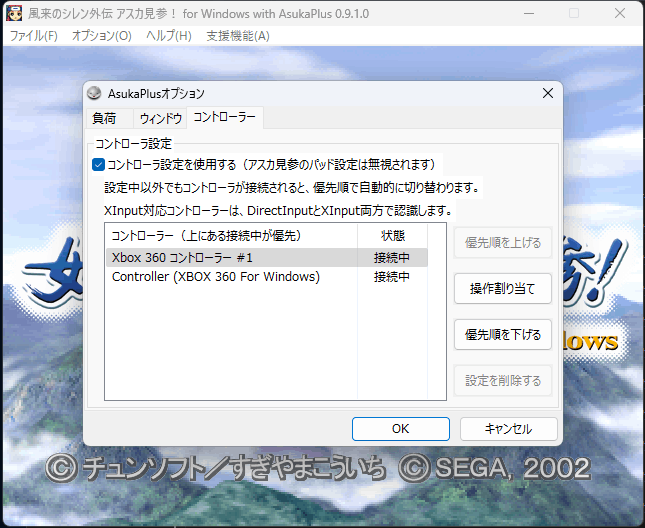Switch to the 負荷 tab
Screen dimensions: 645x528
click(109, 118)
